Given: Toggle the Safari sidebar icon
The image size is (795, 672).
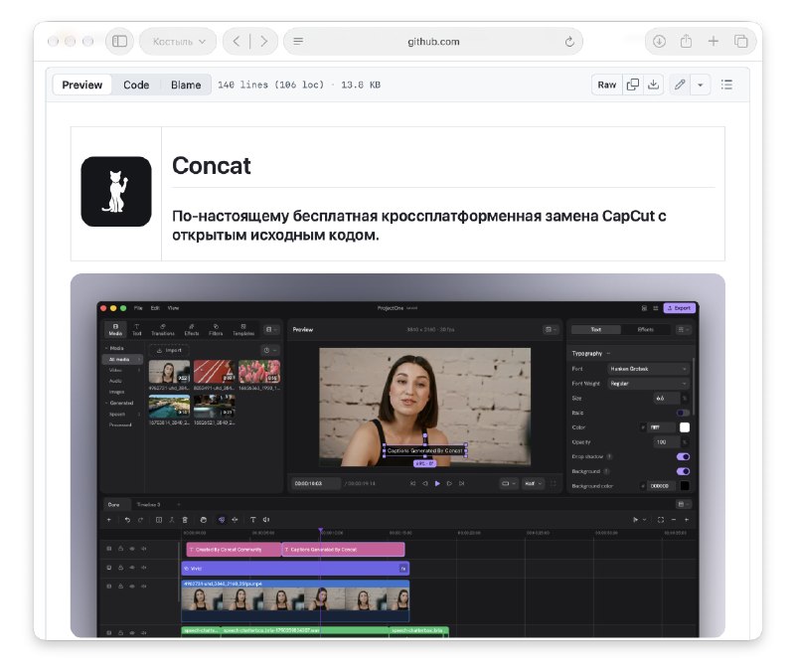Looking at the screenshot, I should click(119, 41).
